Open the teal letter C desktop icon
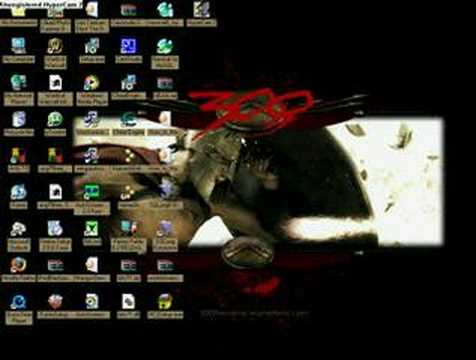This screenshot has width=476, height=360. 128,119
